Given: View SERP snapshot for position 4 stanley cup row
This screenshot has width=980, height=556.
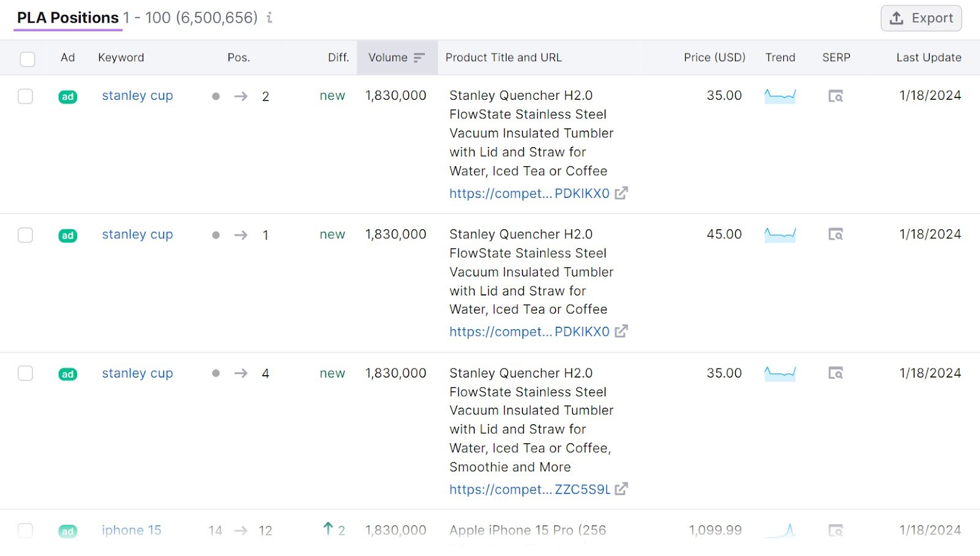Looking at the screenshot, I should click(835, 373).
